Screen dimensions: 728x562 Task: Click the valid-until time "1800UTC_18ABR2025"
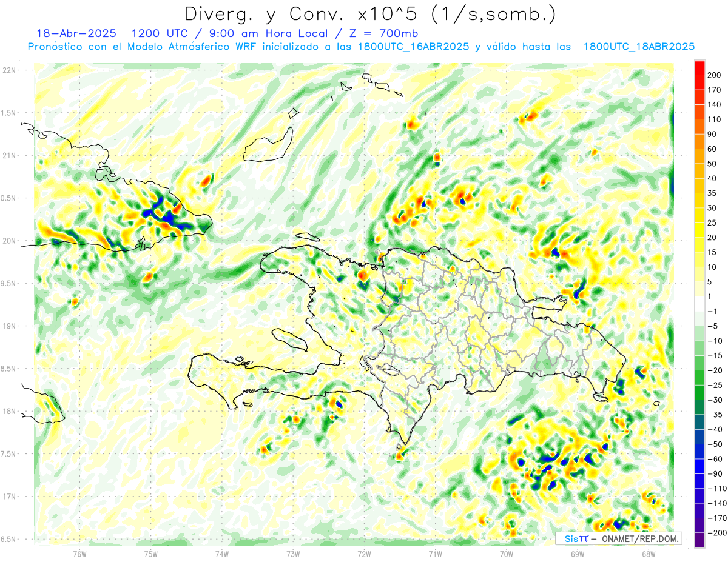click(x=638, y=47)
